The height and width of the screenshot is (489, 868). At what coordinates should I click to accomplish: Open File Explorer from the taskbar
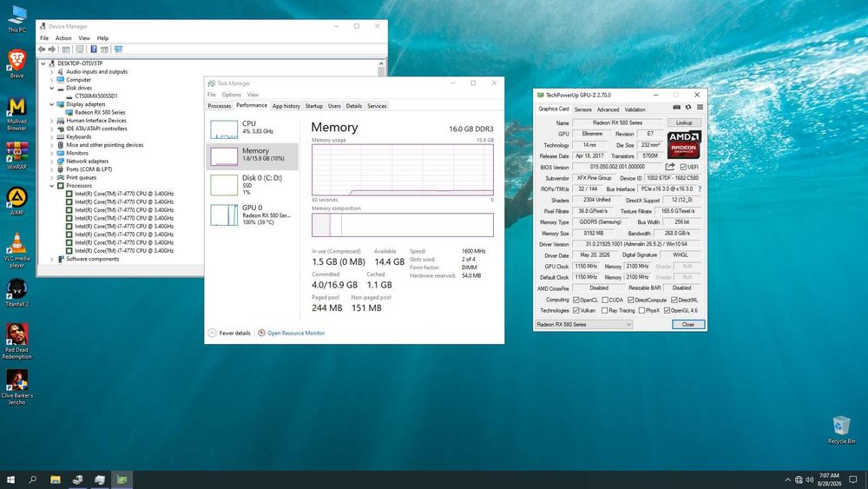point(56,479)
